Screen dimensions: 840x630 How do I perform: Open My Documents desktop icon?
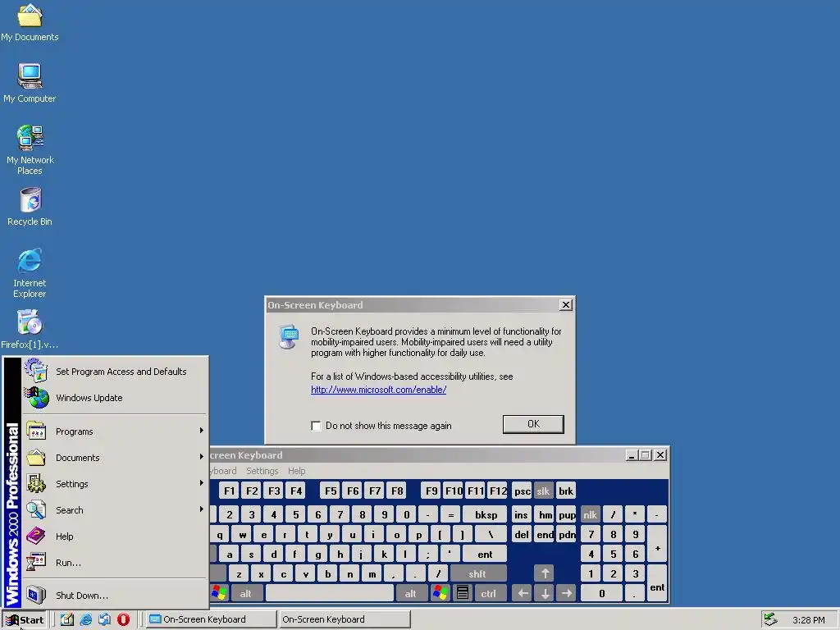(x=30, y=22)
